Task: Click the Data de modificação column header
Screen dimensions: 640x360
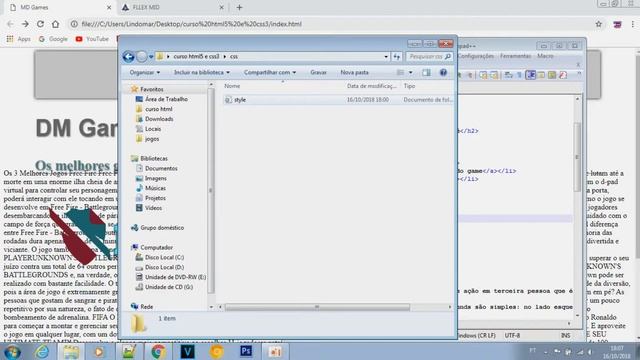Action: [372, 86]
